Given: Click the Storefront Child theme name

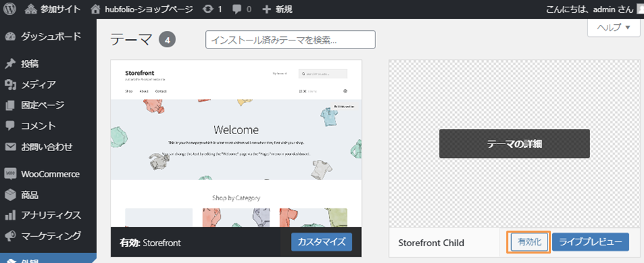Looking at the screenshot, I should pyautogui.click(x=431, y=243).
